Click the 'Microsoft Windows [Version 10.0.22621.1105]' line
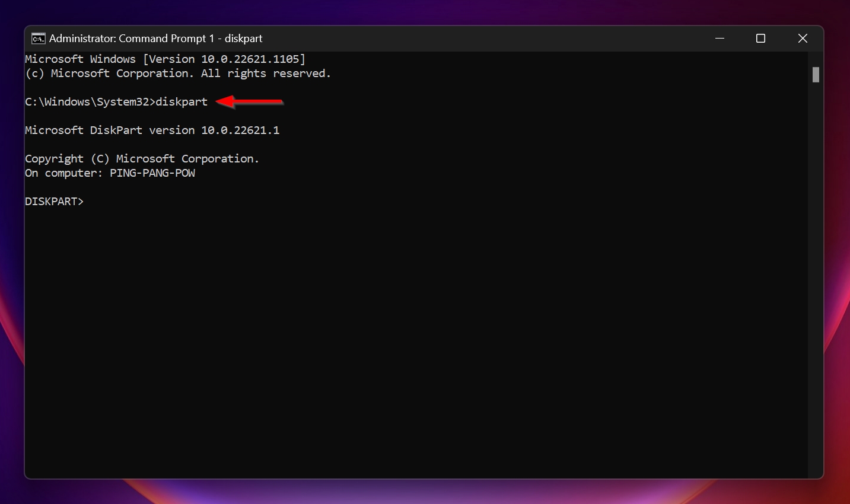Image resolution: width=850 pixels, height=504 pixels. [x=165, y=59]
